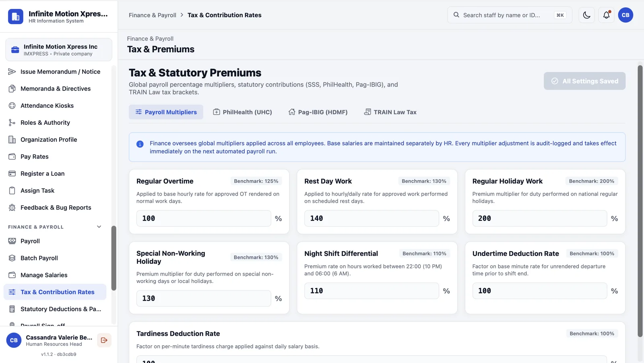Click the Feedback & Bug Reports bug icon
This screenshot has width=644, height=363.
point(12,208)
